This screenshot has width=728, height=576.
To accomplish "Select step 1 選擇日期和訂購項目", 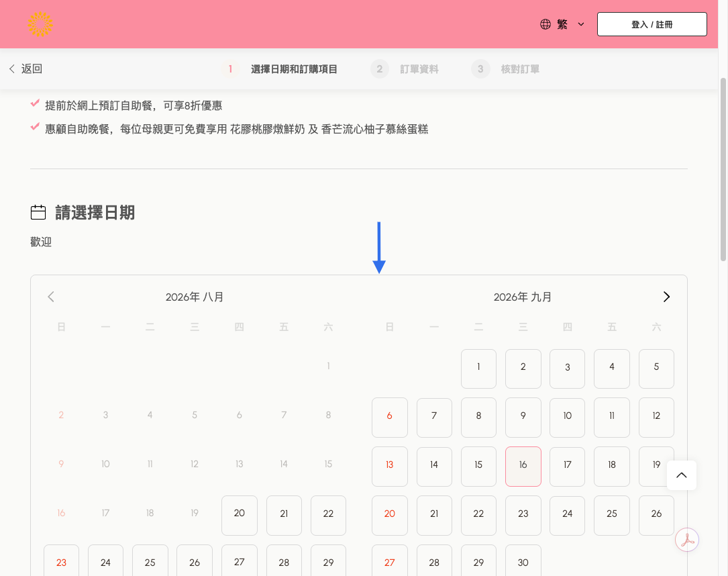I will tap(280, 69).
